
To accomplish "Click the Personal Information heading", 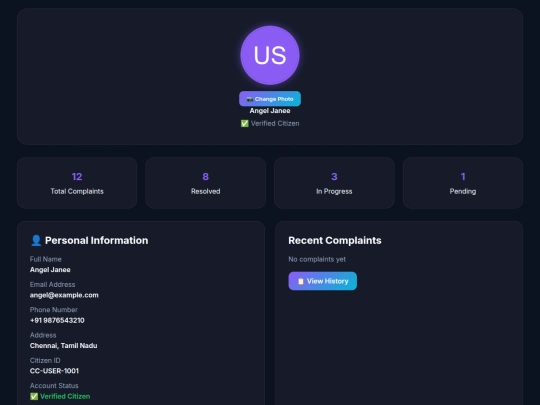I will coord(96,240).
